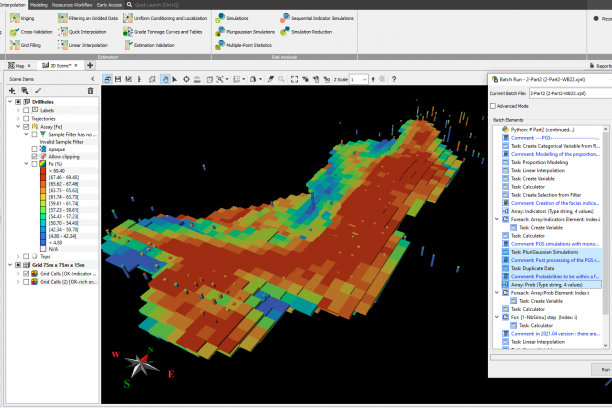The width and height of the screenshot is (612, 408).
Task: Collapse the Scene Items panel with chevron
Action: tap(93, 79)
